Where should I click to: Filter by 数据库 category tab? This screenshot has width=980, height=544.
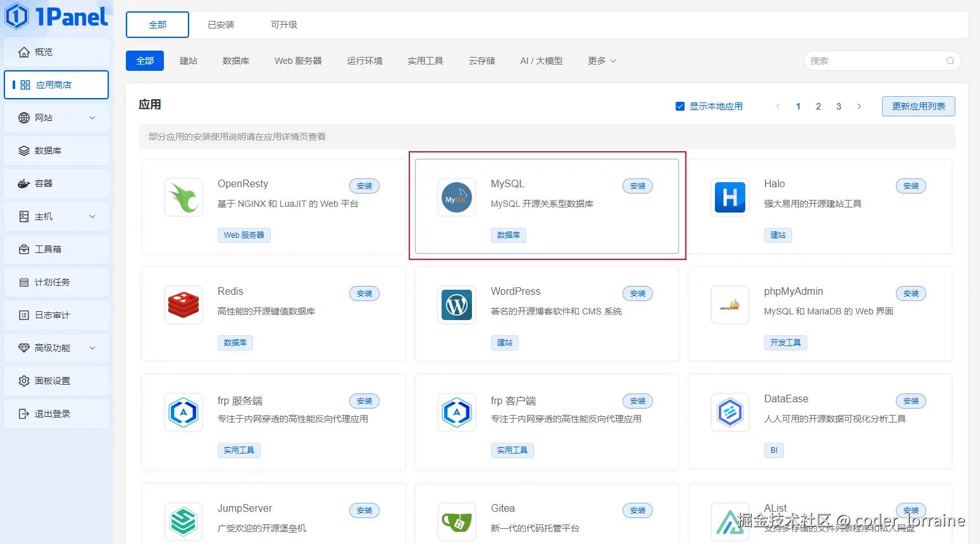(x=236, y=61)
